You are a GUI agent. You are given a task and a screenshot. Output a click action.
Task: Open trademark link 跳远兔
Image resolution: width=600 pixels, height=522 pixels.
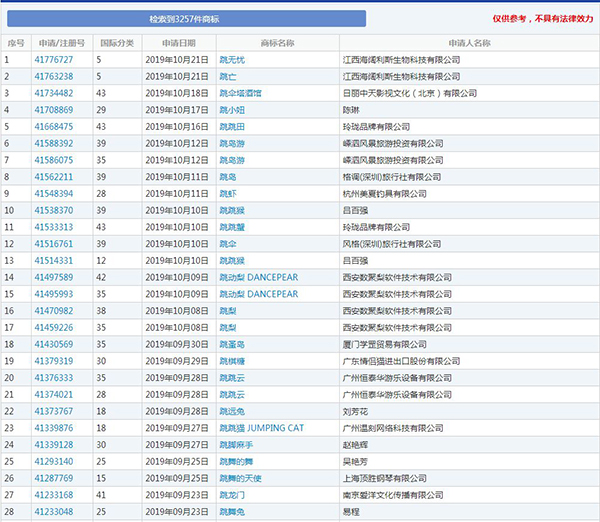233,411
